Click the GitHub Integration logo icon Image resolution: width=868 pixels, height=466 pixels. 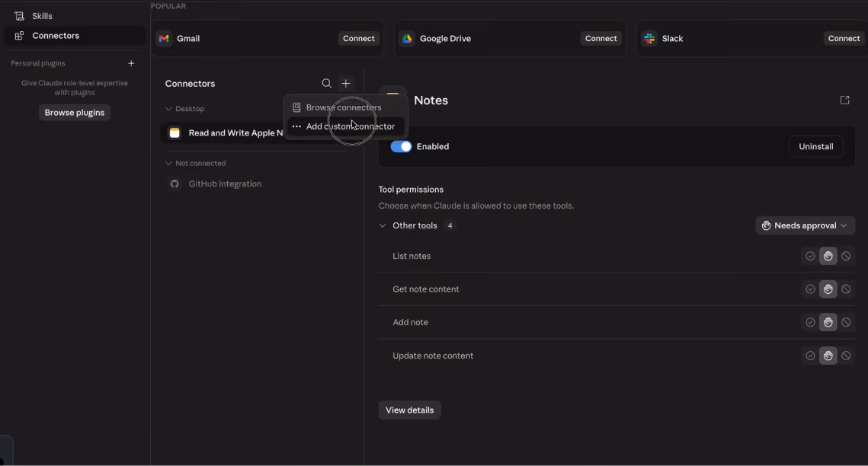(175, 184)
